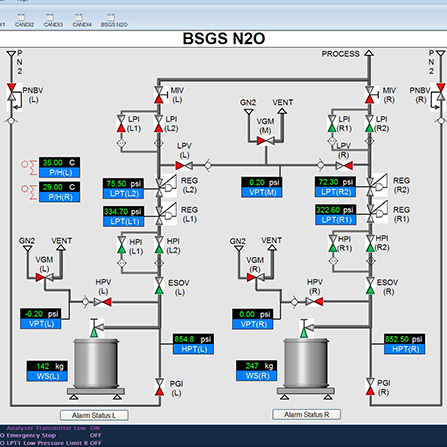Select the Analyser Transmitter Low alarm row
The height and width of the screenshot is (447, 447).
(53, 428)
